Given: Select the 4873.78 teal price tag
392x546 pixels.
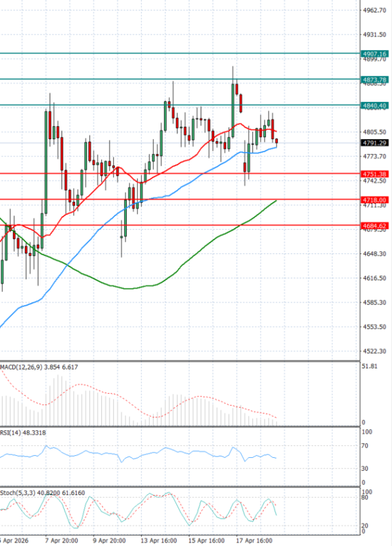Looking at the screenshot, I should (x=374, y=80).
